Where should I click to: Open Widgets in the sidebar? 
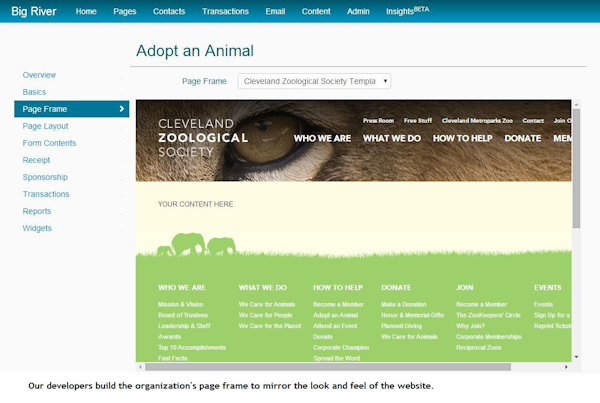click(37, 228)
